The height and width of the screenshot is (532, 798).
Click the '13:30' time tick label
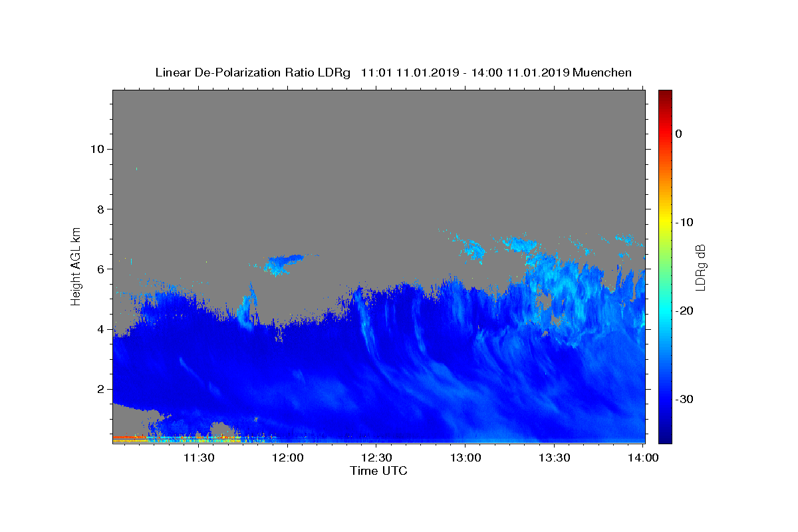pos(554,458)
